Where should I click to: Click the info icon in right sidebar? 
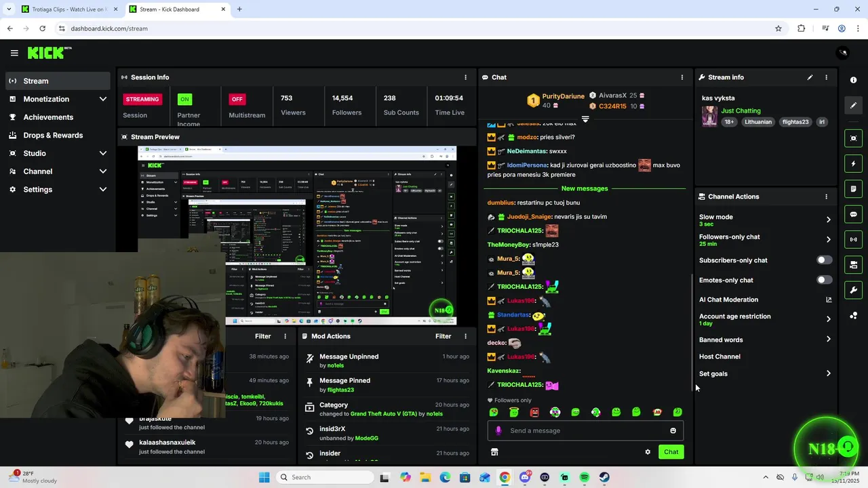(853, 80)
